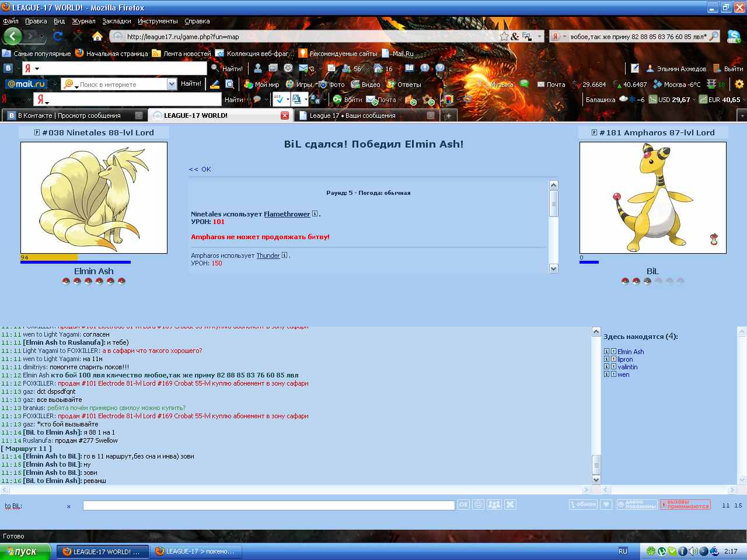This screenshot has width=747, height=560.
Task: Click the battle log vertical scrollbar thumb
Action: click(x=554, y=204)
